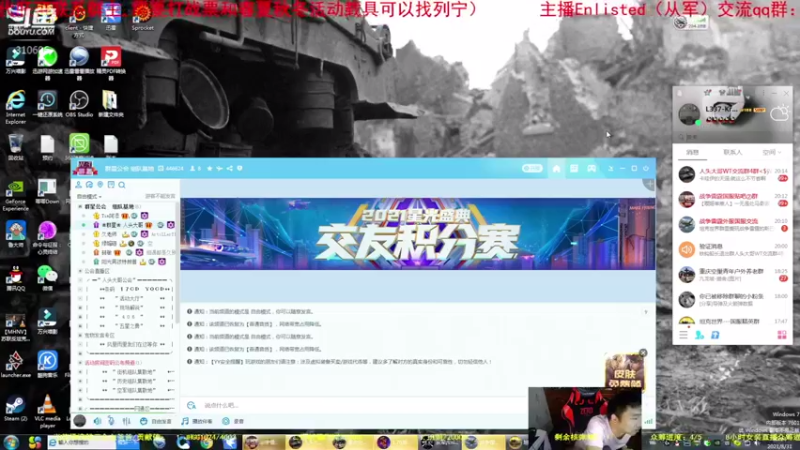Open the first 人头大哥WT交流群 conversation
Screen dimensions: 800x450
(x=733, y=174)
